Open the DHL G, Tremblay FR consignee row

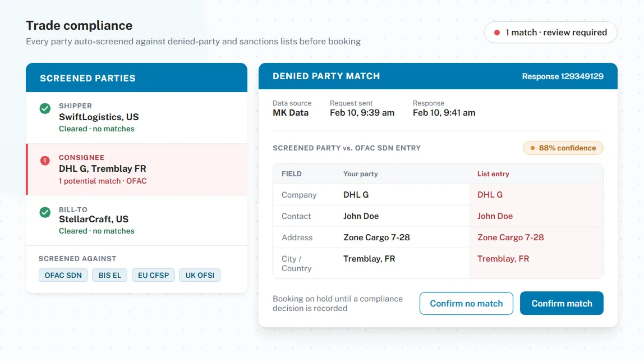[136, 169]
